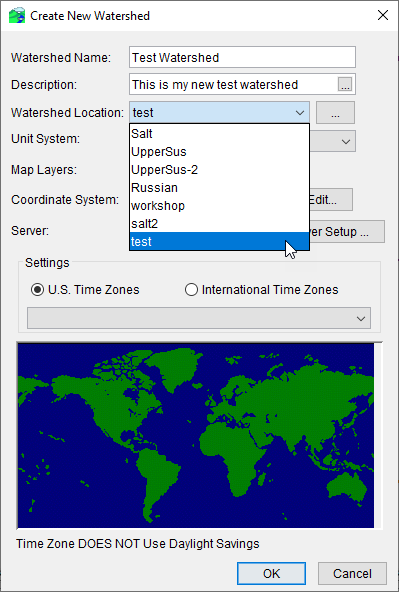Click the Daylight Savings status text
This screenshot has width=399, height=592.
click(x=138, y=544)
